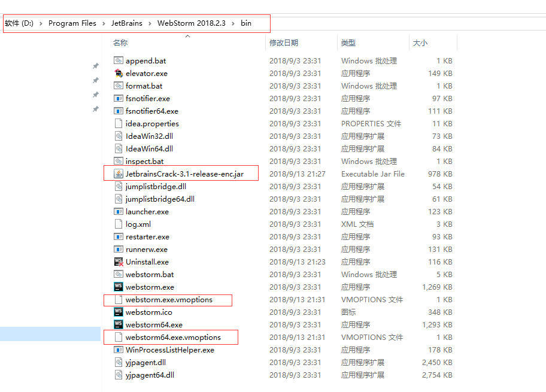Click the fsnotifier.exe icon

tap(119, 99)
